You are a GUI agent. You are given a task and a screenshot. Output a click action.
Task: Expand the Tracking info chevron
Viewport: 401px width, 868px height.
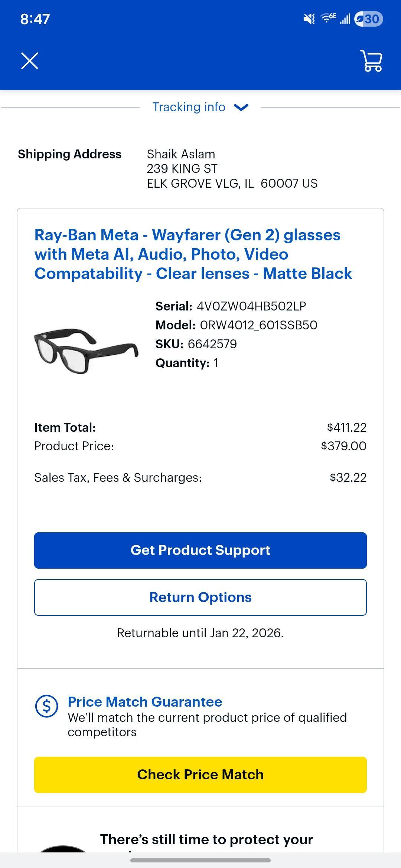point(241,108)
